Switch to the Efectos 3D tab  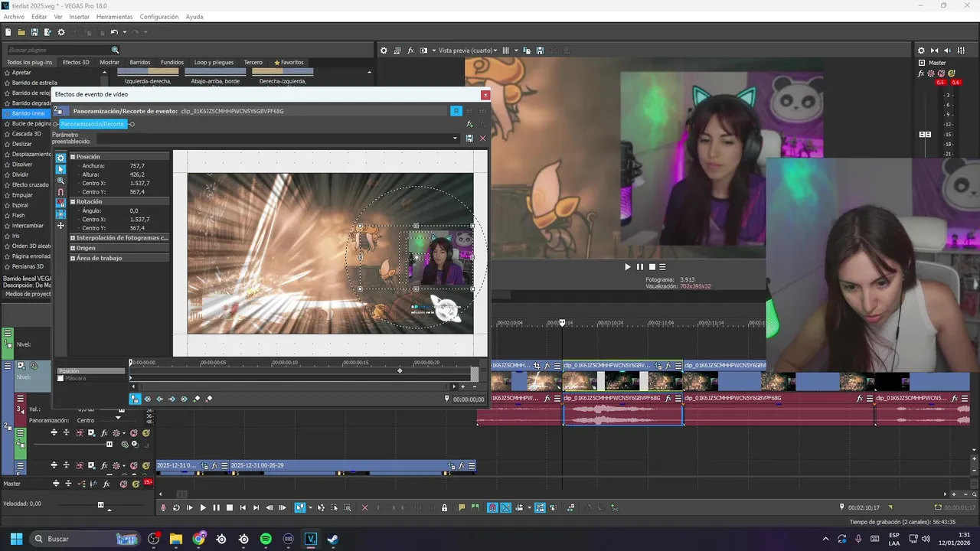pyautogui.click(x=76, y=62)
